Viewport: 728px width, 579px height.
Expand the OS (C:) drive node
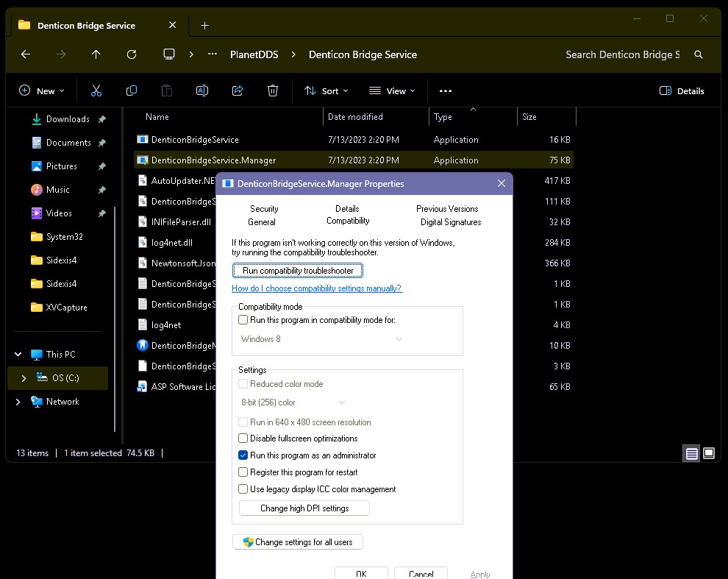24,378
